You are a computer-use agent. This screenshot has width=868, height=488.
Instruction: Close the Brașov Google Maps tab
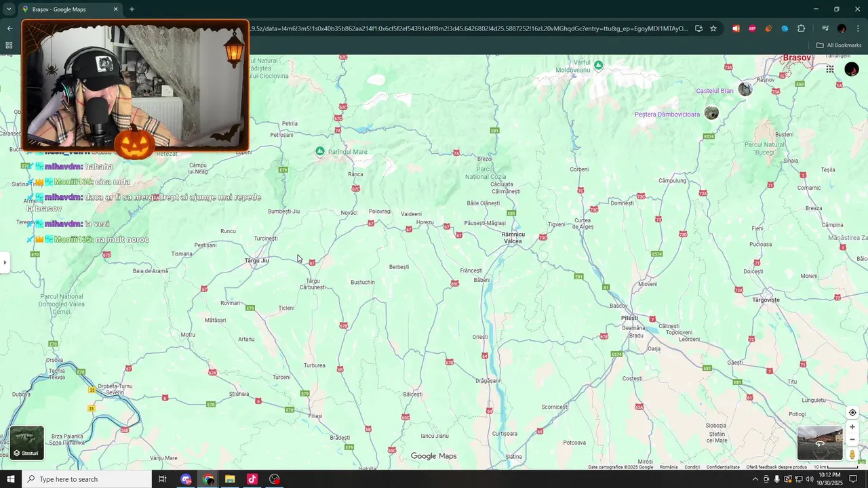(x=115, y=9)
